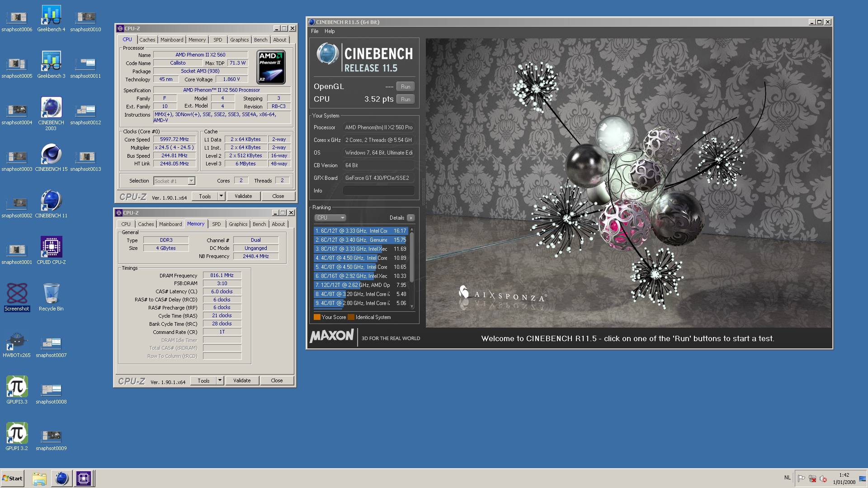Open the Geekbench 3 desktop icon

[x=51, y=65]
